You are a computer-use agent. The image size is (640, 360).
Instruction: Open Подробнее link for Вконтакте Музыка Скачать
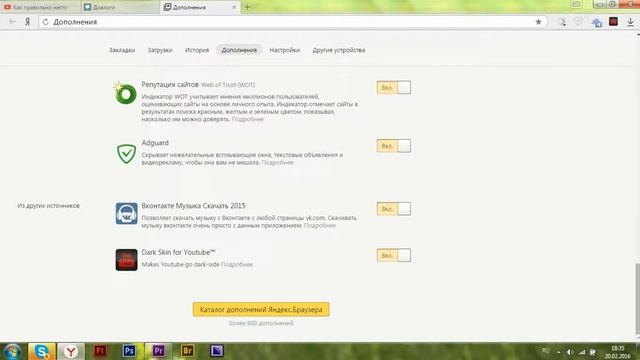click(x=320, y=225)
